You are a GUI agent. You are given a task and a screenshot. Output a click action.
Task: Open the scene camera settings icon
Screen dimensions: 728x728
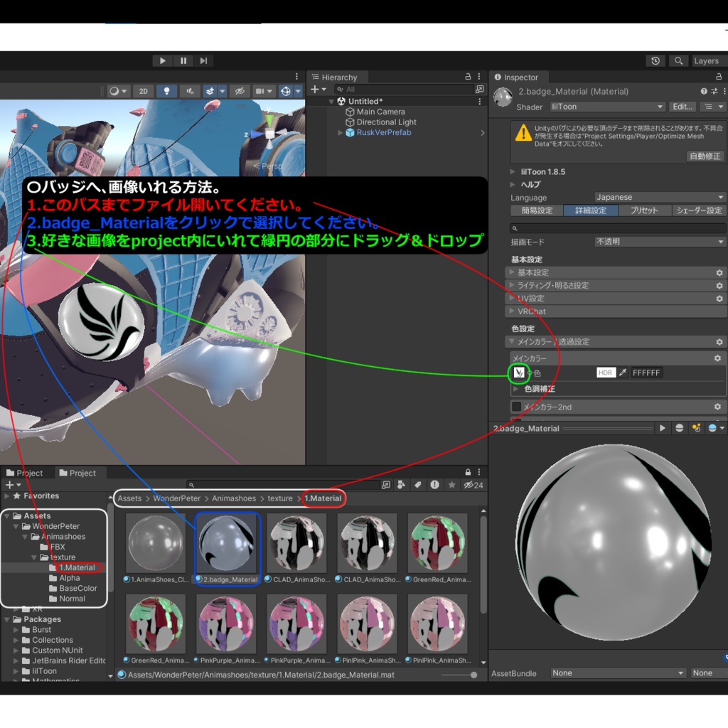click(x=259, y=91)
